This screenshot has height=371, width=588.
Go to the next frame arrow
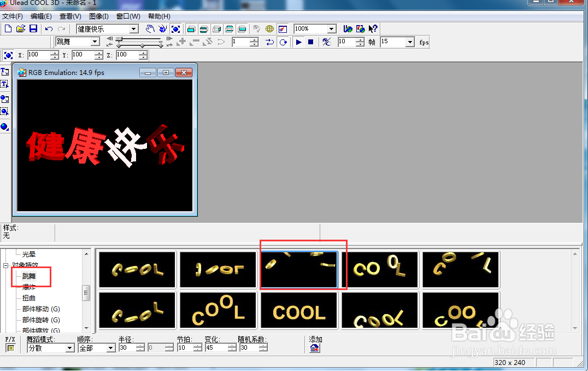[x=169, y=39]
